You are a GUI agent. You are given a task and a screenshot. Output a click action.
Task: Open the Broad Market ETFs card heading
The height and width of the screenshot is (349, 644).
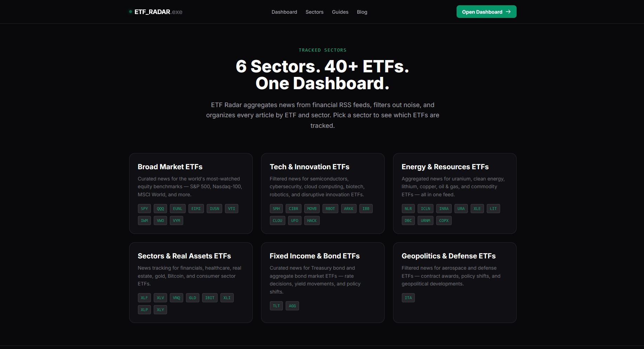click(170, 167)
